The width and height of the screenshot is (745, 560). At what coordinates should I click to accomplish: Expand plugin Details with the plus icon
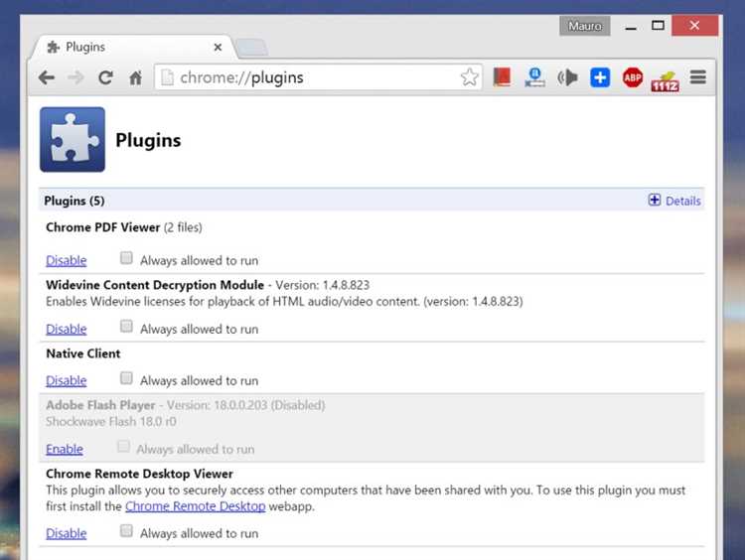(x=655, y=200)
